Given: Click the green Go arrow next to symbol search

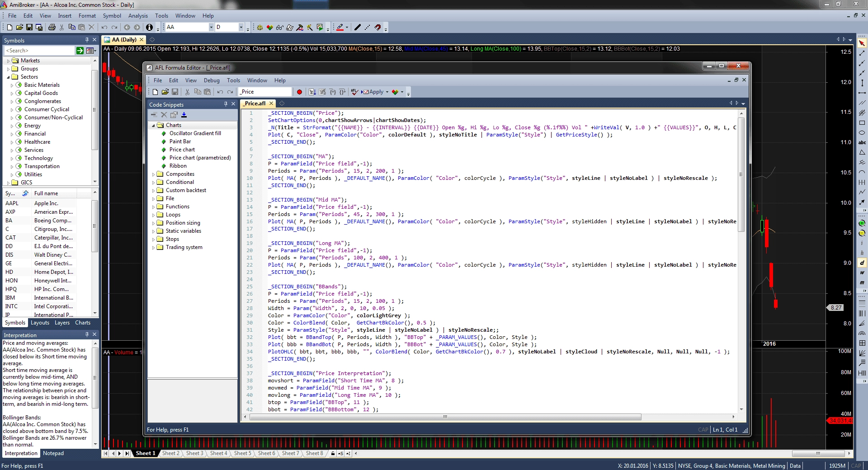Looking at the screenshot, I should pos(80,51).
